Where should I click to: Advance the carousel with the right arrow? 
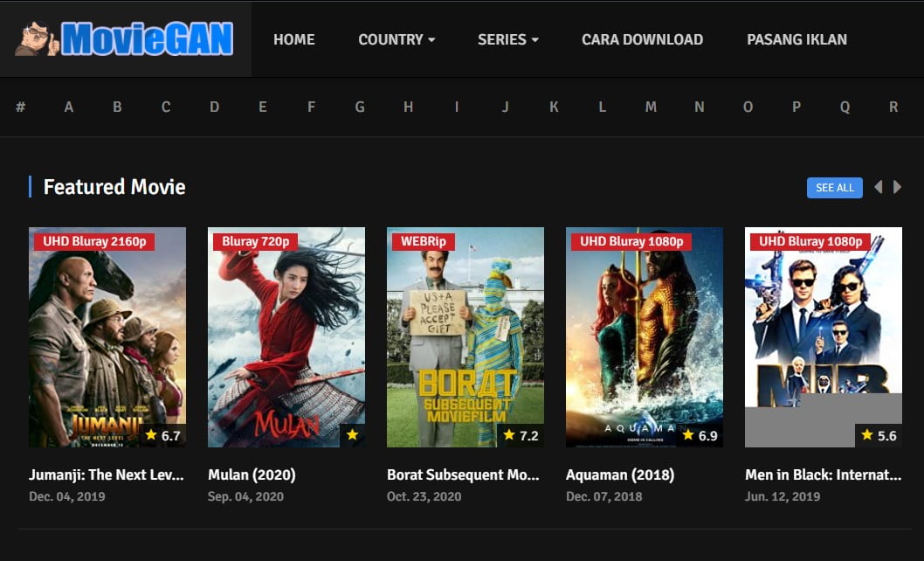897,187
